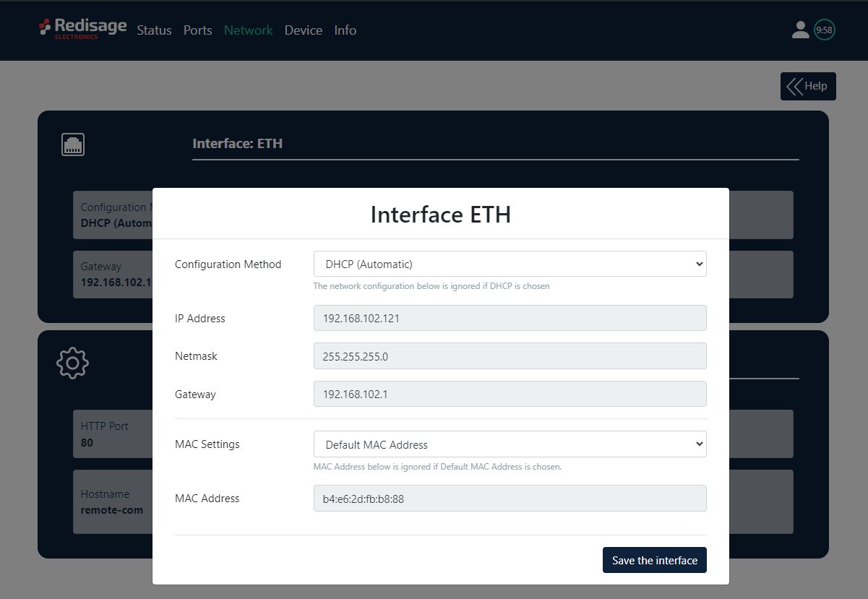The height and width of the screenshot is (599, 868).
Task: Click the 9:58 session timer icon
Action: click(x=825, y=30)
